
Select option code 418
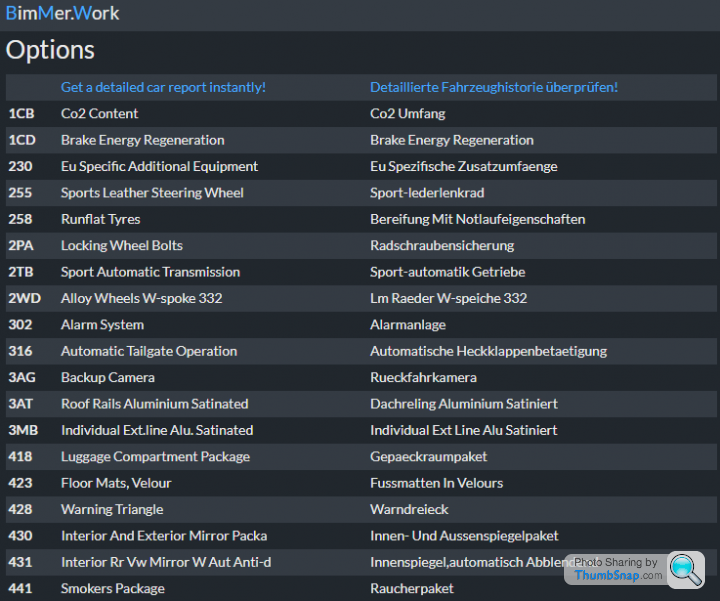(x=20, y=457)
